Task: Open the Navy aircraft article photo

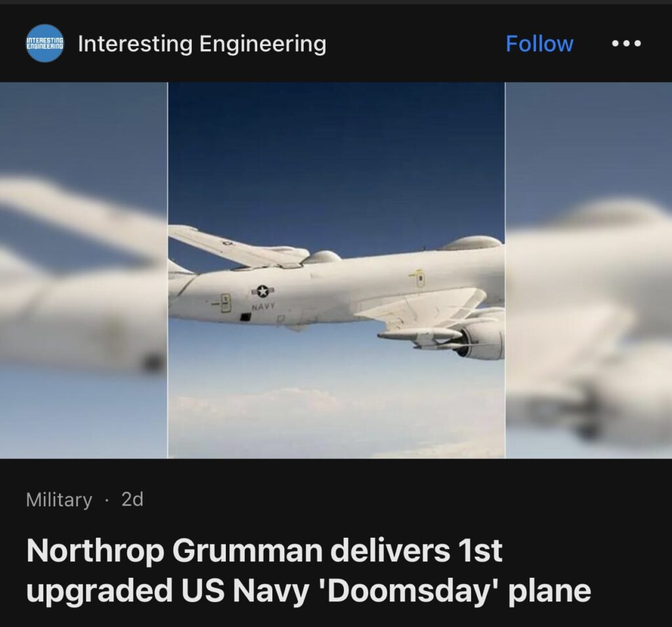Action: pos(337,270)
